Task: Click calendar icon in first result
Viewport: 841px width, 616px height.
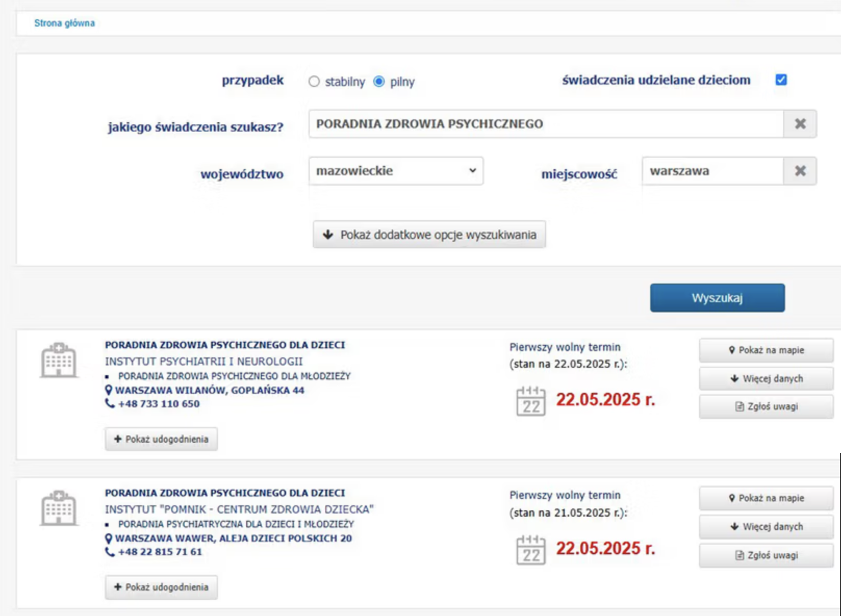Action: click(530, 401)
